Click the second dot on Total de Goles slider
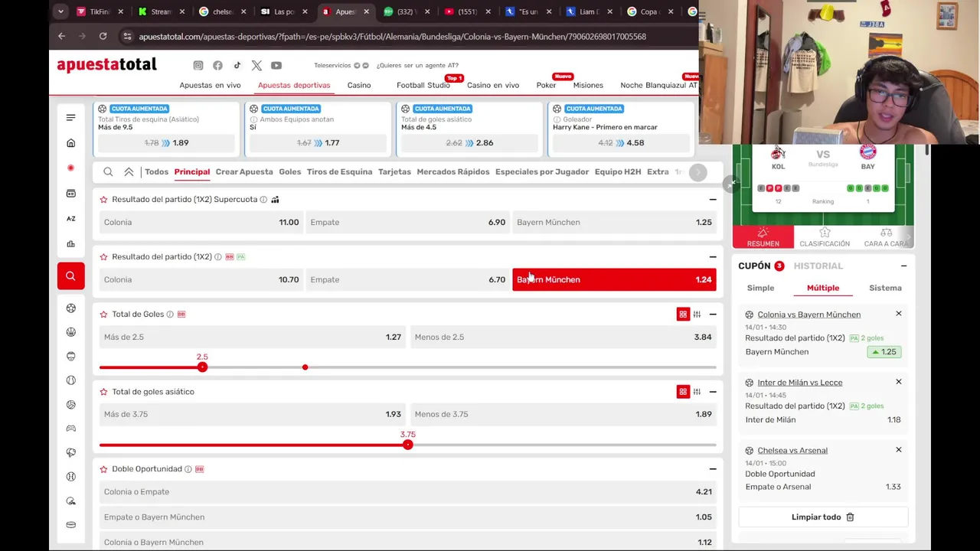 point(305,368)
